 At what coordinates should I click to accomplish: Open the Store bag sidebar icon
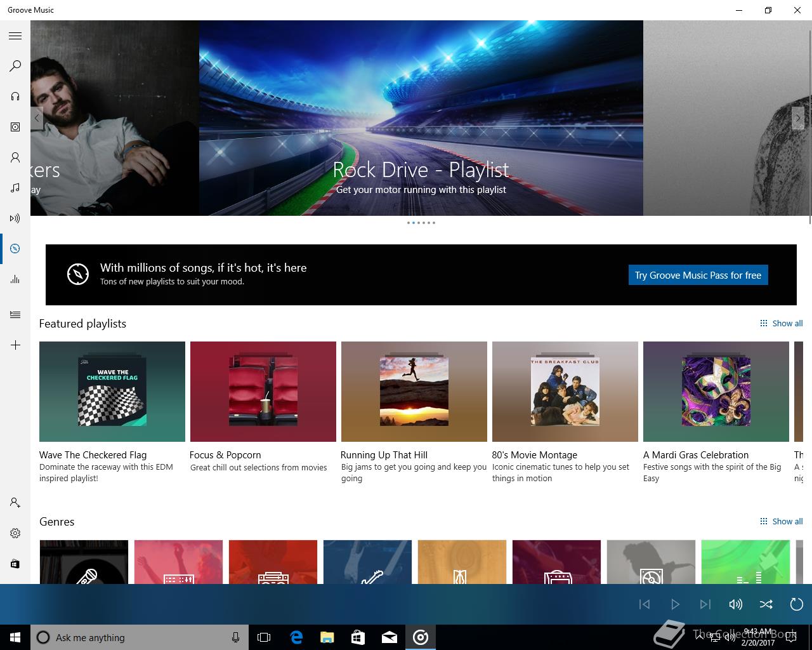(x=15, y=564)
